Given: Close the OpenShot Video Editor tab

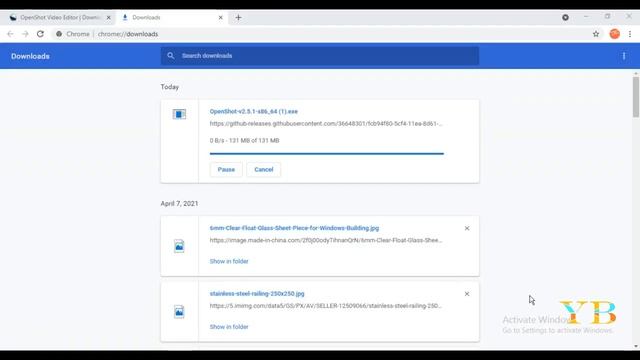Looking at the screenshot, I should point(109,18).
